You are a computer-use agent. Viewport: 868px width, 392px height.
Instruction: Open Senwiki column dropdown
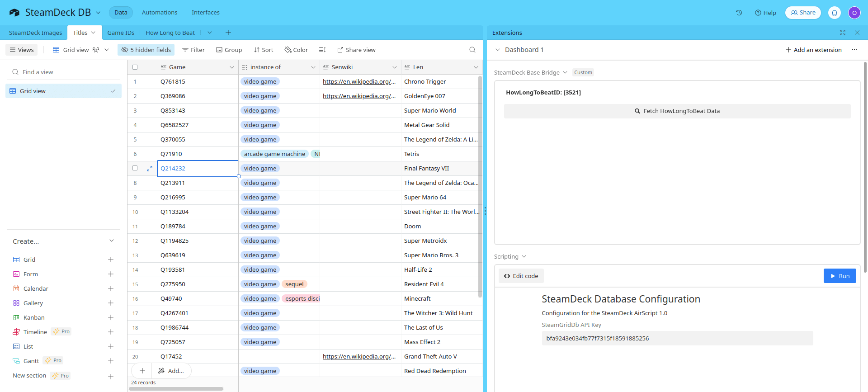click(x=395, y=67)
